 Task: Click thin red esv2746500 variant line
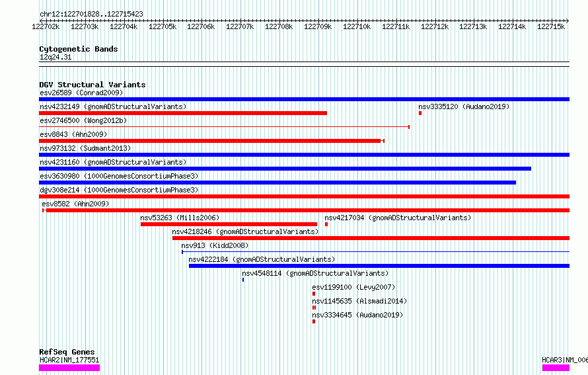pos(224,127)
